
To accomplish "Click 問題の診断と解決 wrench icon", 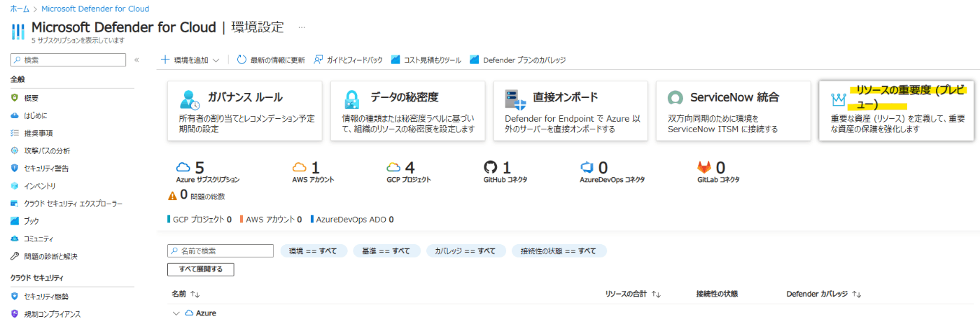I will pos(15,256).
